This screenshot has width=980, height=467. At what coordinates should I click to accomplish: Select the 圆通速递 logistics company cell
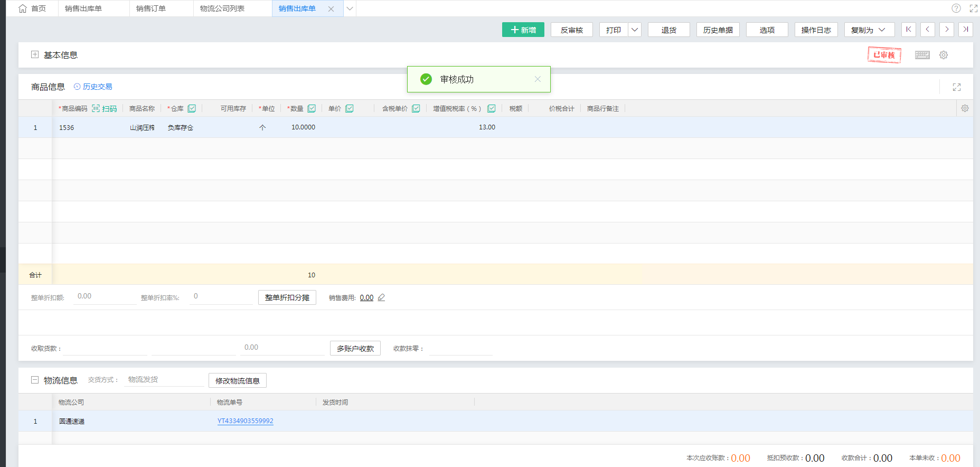pyautogui.click(x=131, y=421)
